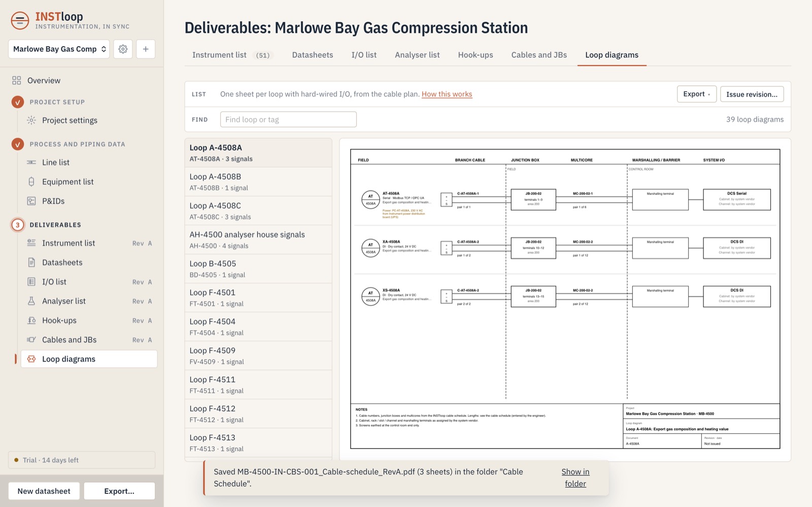Click the P&IDs icon in sidebar
Screen dimensions: 812x507
point(31,201)
